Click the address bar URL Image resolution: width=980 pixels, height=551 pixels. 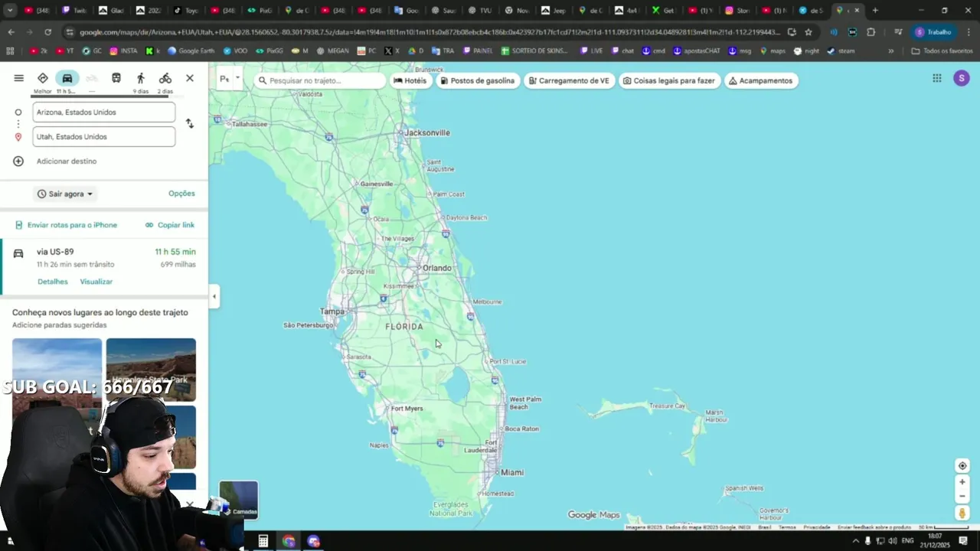(x=430, y=32)
